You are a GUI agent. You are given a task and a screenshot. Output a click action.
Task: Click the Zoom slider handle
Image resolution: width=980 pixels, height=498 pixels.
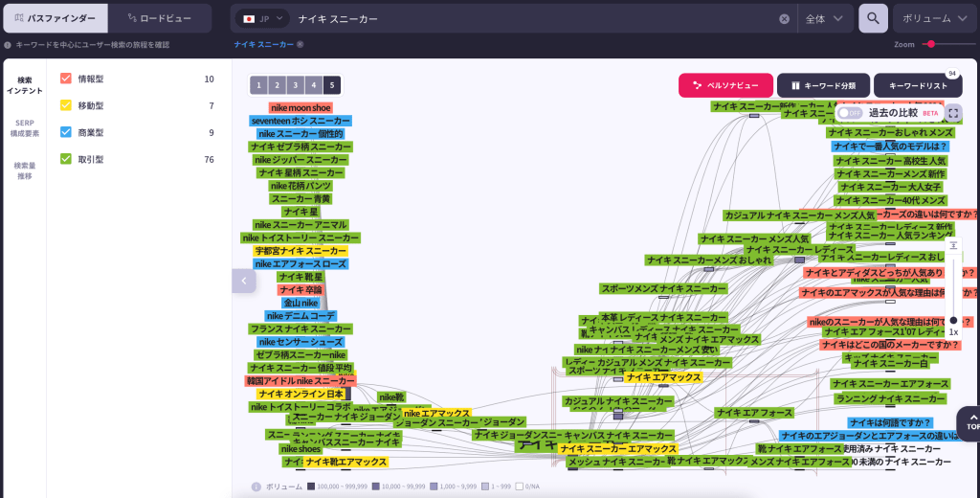click(x=930, y=44)
